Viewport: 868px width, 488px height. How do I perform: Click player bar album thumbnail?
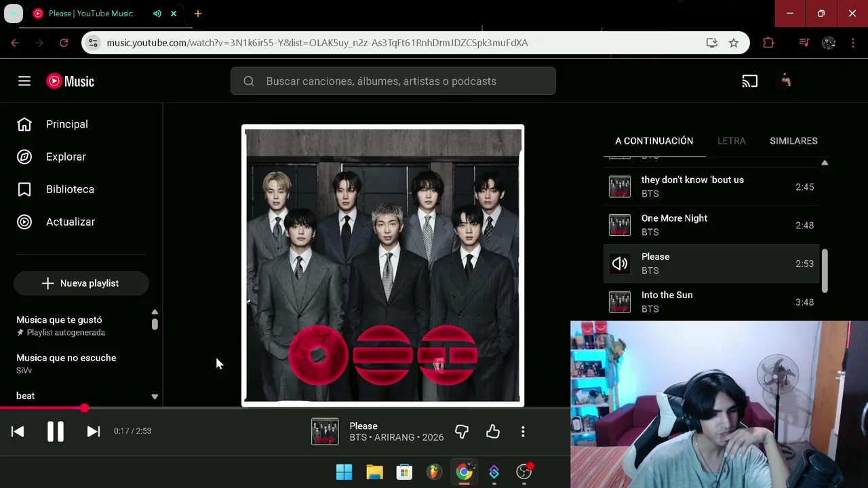325,432
